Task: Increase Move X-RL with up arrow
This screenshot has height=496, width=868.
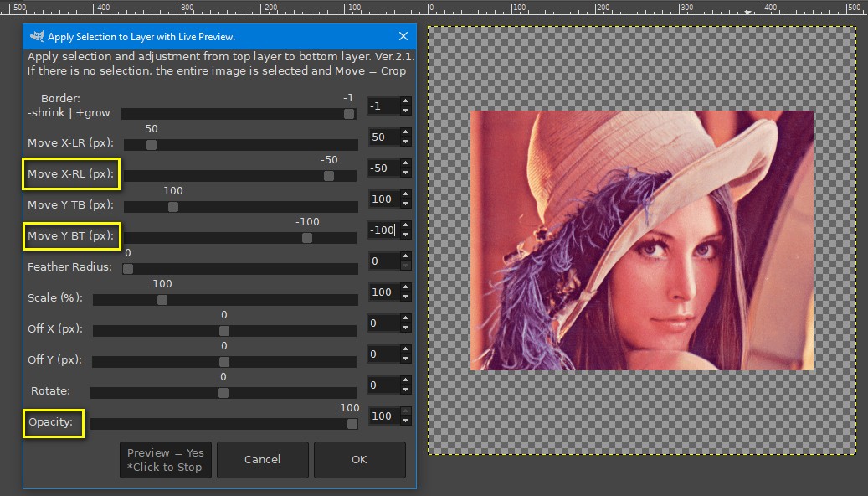Action: click(406, 163)
